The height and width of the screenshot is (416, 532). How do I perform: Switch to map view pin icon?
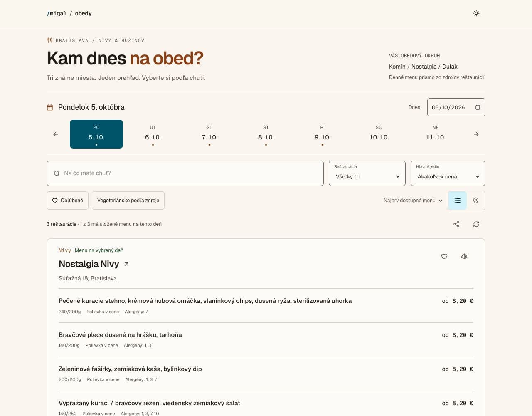pyautogui.click(x=476, y=201)
